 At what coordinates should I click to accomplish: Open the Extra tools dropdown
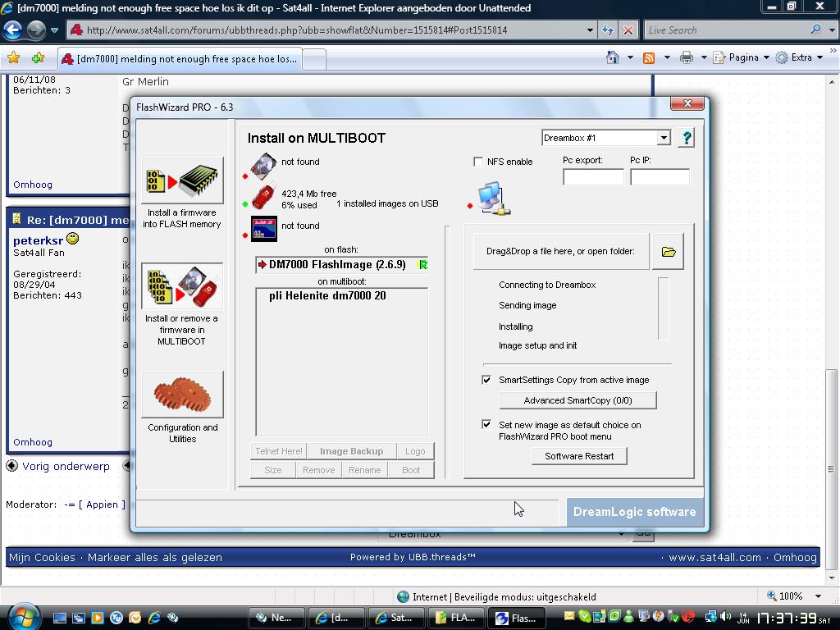pyautogui.click(x=800, y=57)
